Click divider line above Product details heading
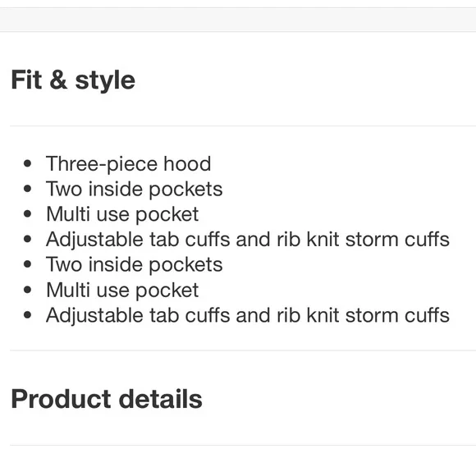 (x=243, y=350)
